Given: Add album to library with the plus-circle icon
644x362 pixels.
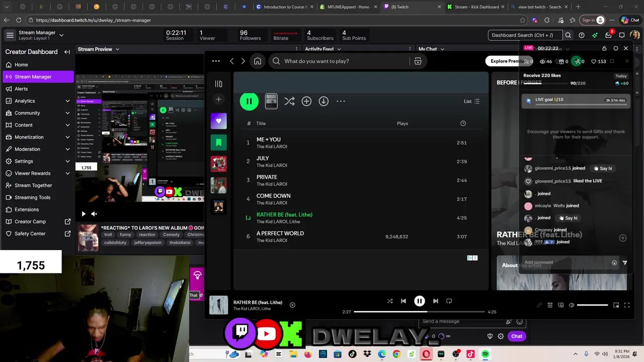Looking at the screenshot, I should [306, 101].
